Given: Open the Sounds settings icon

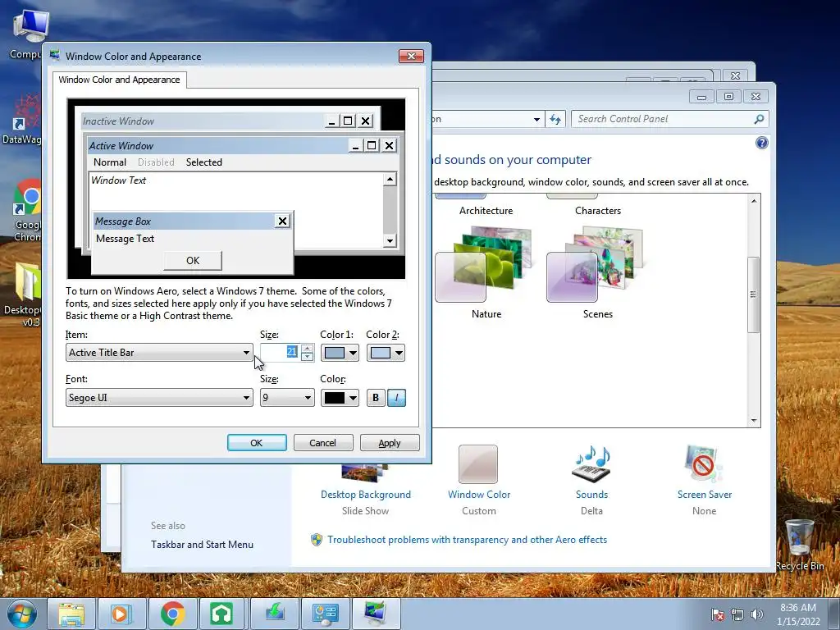Looking at the screenshot, I should click(x=592, y=464).
